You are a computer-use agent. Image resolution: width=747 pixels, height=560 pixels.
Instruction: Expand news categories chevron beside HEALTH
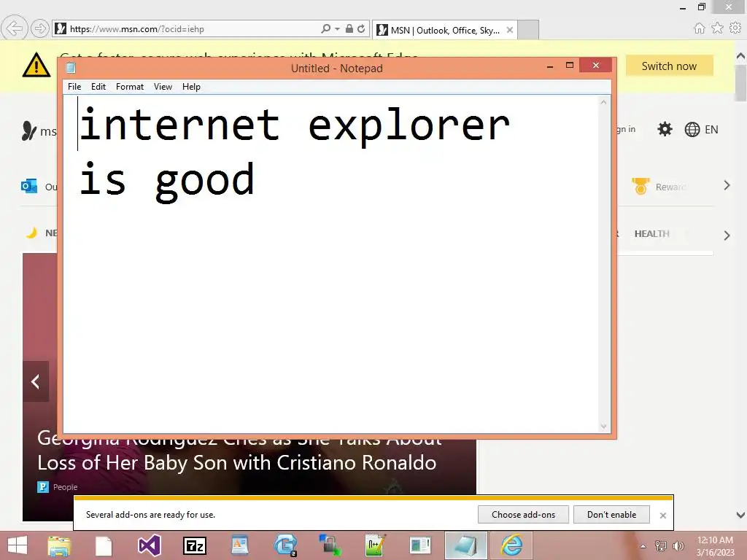pyautogui.click(x=727, y=236)
